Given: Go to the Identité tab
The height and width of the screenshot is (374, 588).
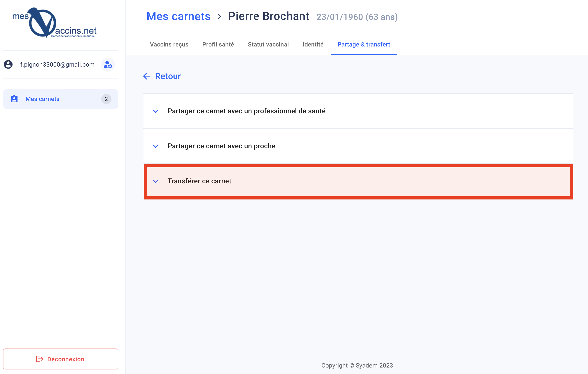Looking at the screenshot, I should (313, 45).
